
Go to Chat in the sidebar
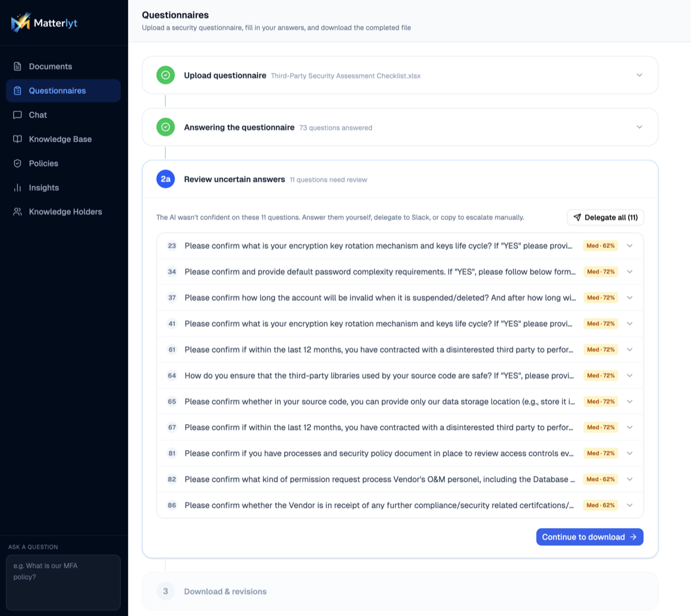63,115
